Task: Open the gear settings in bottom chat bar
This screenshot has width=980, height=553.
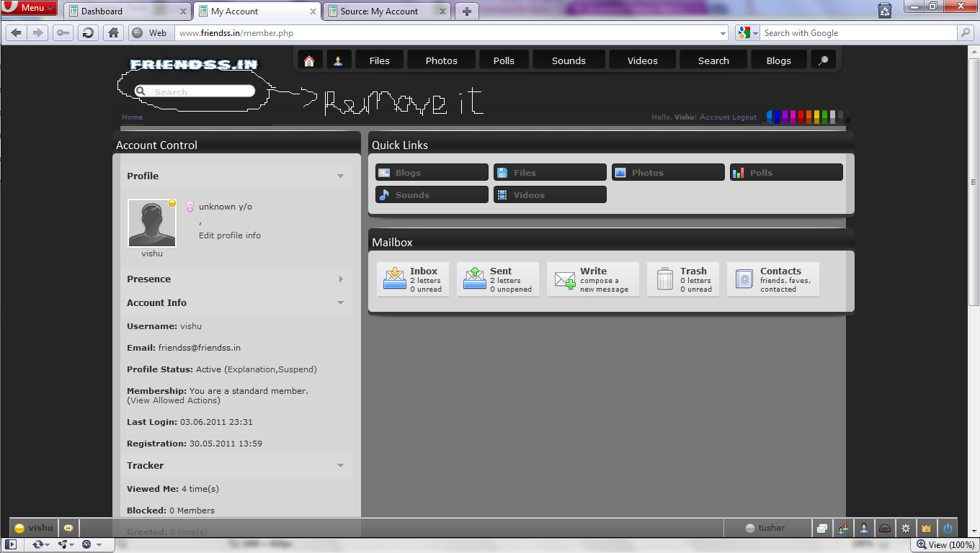Action: 906,528
